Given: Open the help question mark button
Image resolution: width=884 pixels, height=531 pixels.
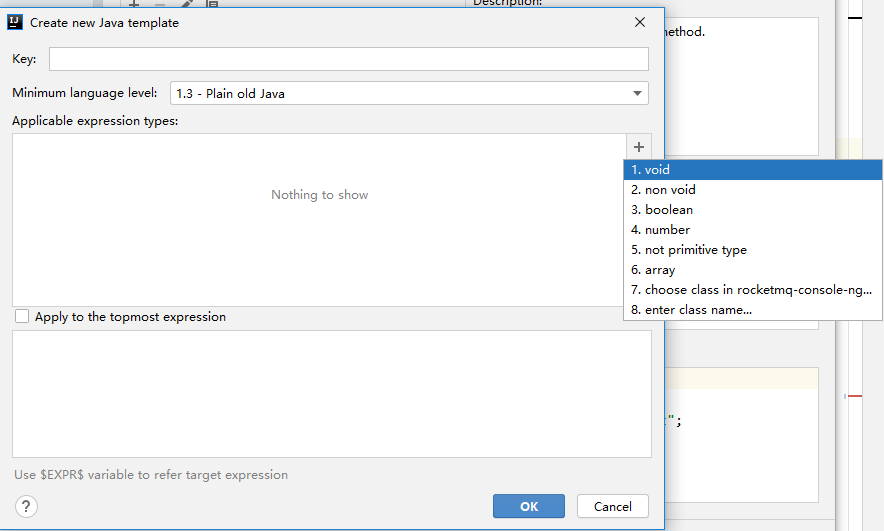Looking at the screenshot, I should [26, 506].
